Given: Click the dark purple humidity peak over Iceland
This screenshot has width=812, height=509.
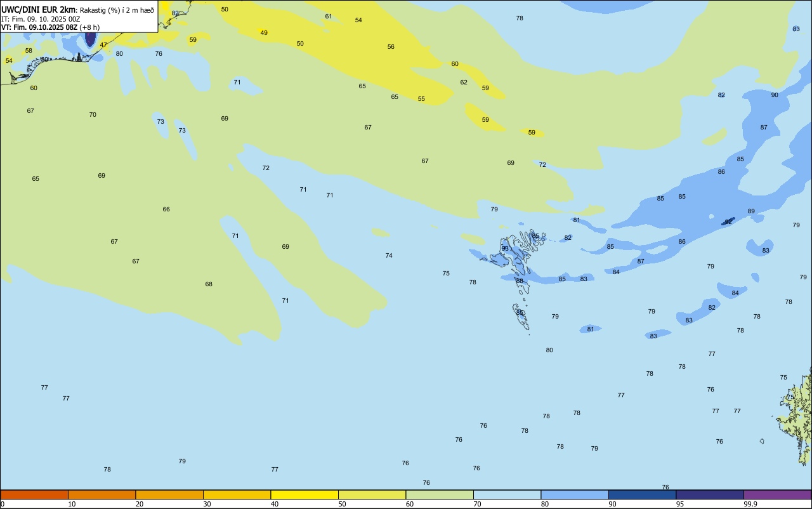Looking at the screenshot, I should click(x=90, y=38).
